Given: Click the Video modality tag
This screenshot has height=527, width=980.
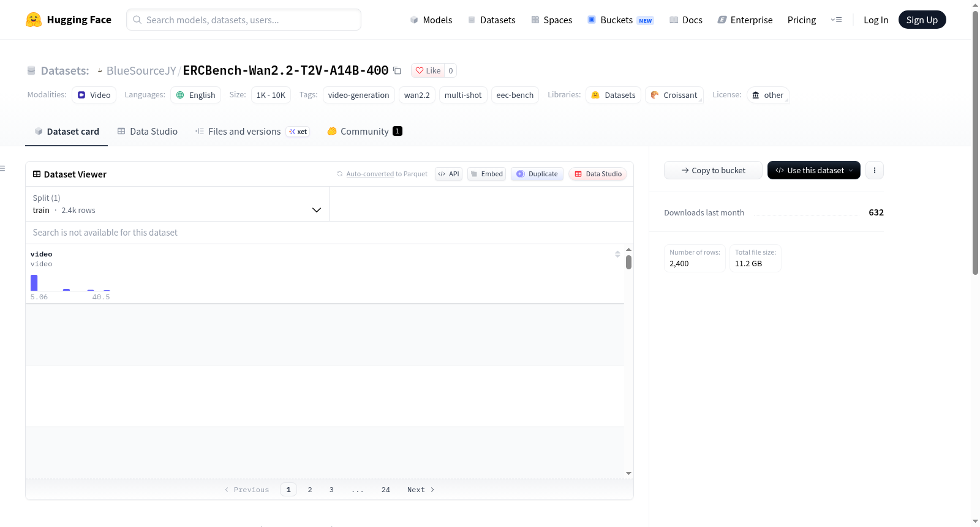Looking at the screenshot, I should pyautogui.click(x=94, y=95).
